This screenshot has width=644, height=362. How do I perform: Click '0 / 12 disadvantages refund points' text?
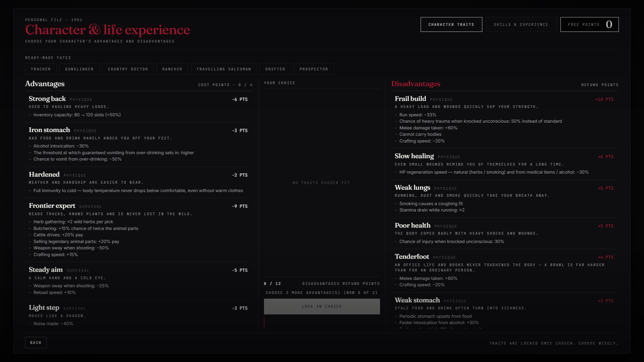tap(322, 284)
